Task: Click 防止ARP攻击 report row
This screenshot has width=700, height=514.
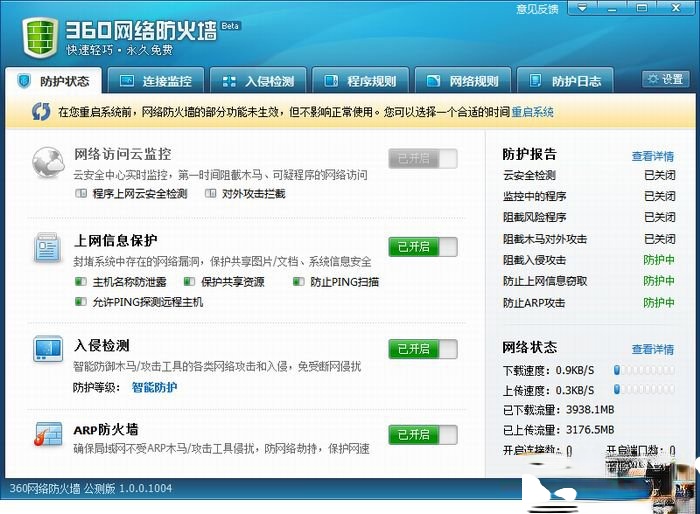Action: click(x=589, y=303)
